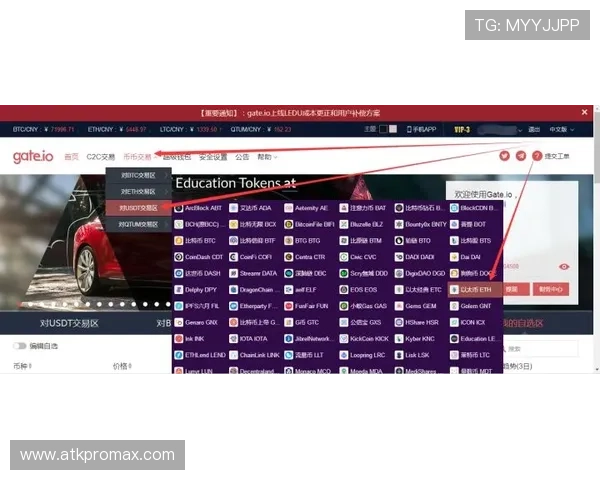Select 对USDT交易区 in dropdown menu
The image size is (600, 480).
137,208
